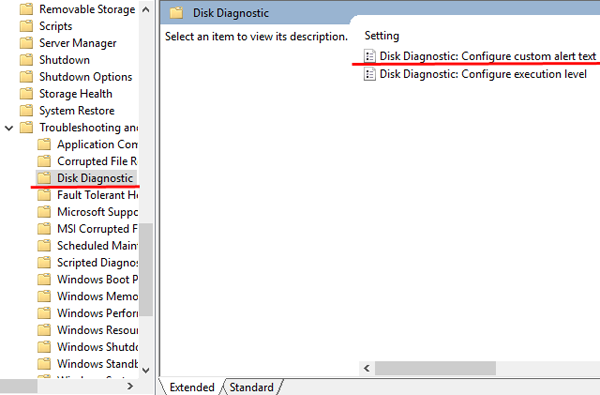Image resolution: width=600 pixels, height=395 pixels.
Task: Select the 'Server Manager' tree label
Action: coord(78,42)
